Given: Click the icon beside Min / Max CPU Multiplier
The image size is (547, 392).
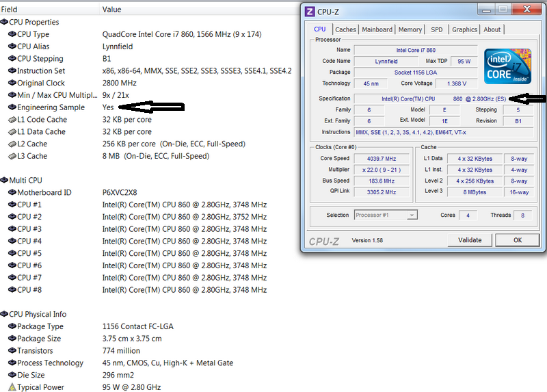Looking at the screenshot, I should 12,95.
